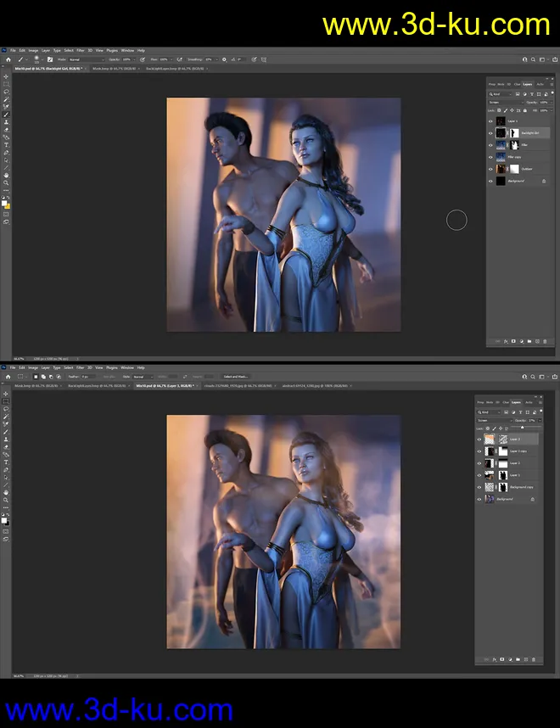
Task: Activate the Hand tool in lower window toolbar
Action: coord(6,492)
